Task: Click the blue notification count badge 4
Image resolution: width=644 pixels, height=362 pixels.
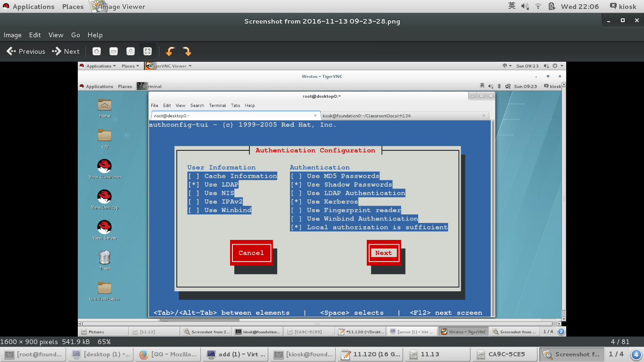Action: [636, 354]
